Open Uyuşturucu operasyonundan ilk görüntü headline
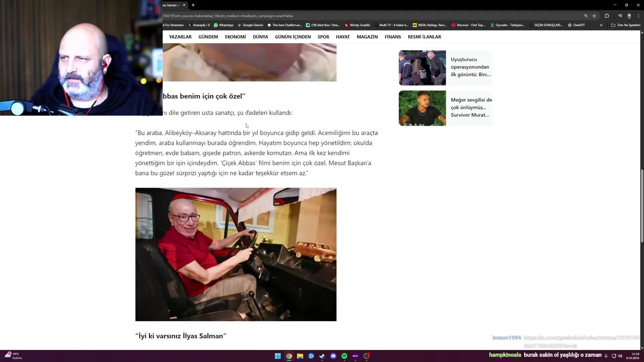 pos(471,67)
